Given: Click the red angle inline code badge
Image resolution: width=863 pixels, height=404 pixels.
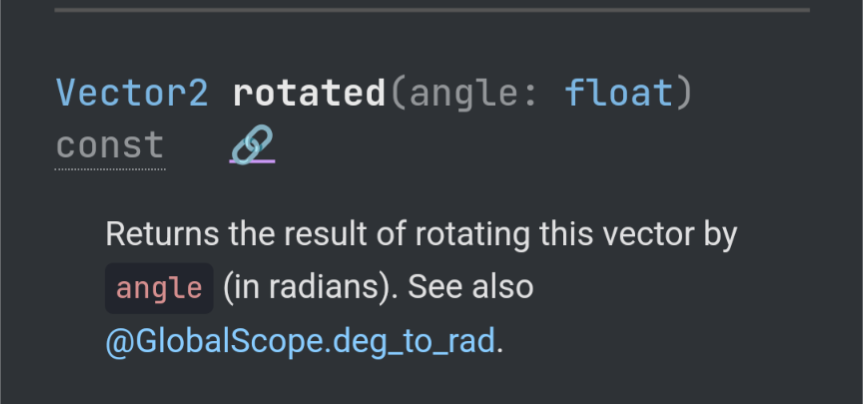Looking at the screenshot, I should [159, 288].
